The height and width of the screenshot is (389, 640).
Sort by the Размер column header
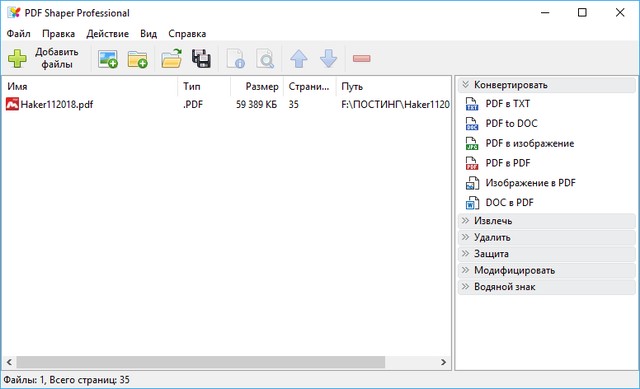pyautogui.click(x=257, y=87)
